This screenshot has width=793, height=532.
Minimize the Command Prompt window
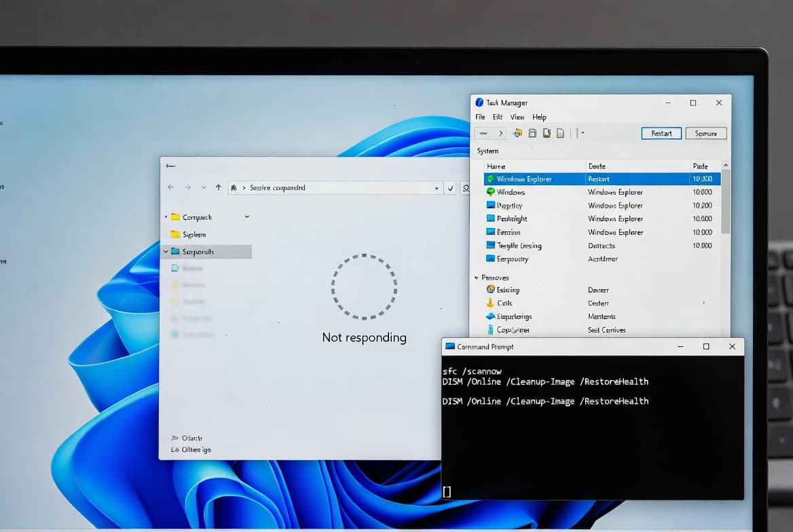pyautogui.click(x=680, y=346)
